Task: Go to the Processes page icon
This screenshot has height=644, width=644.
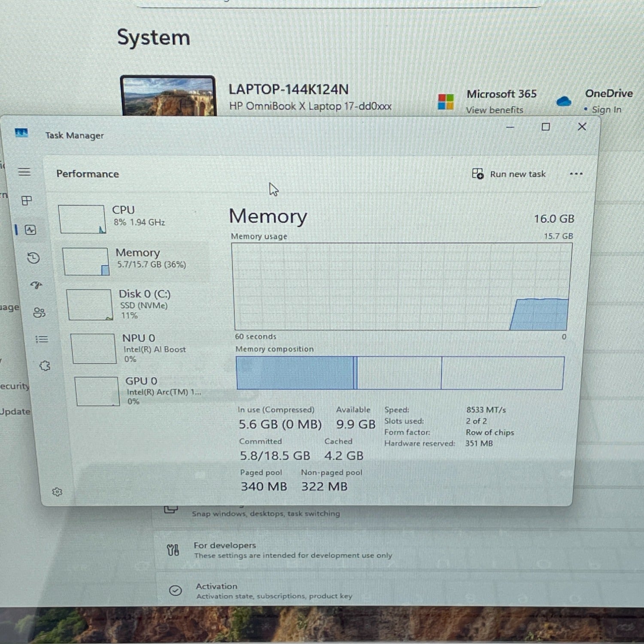Action: coord(27,200)
